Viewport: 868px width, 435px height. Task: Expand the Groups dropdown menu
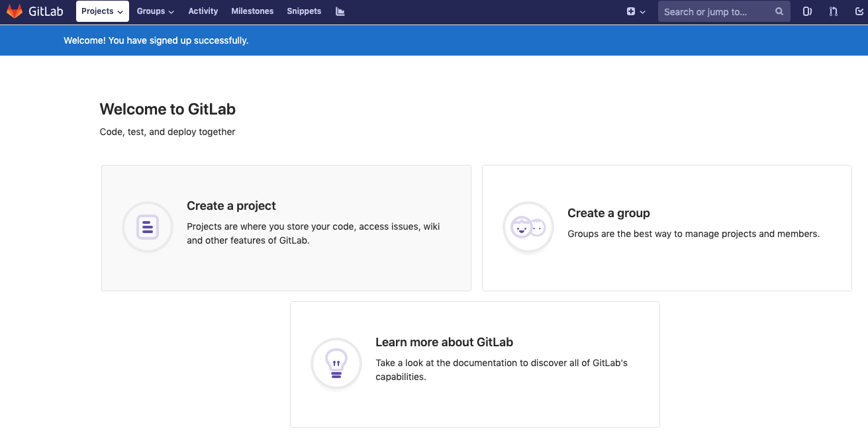coord(156,11)
